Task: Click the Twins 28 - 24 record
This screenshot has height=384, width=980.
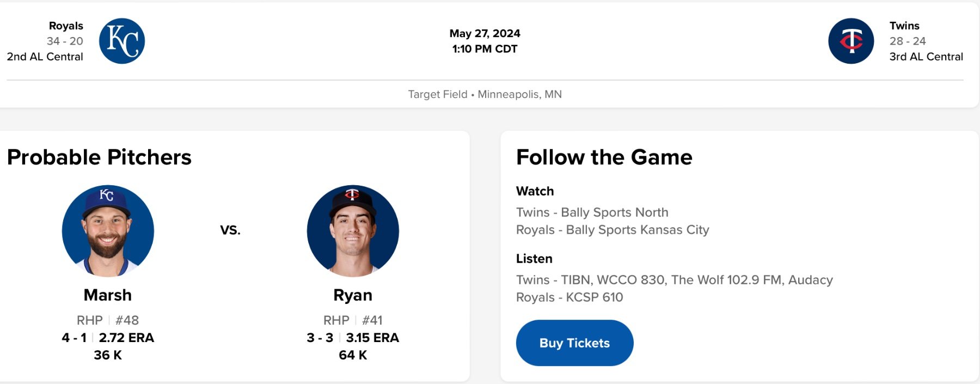Action: [x=908, y=41]
